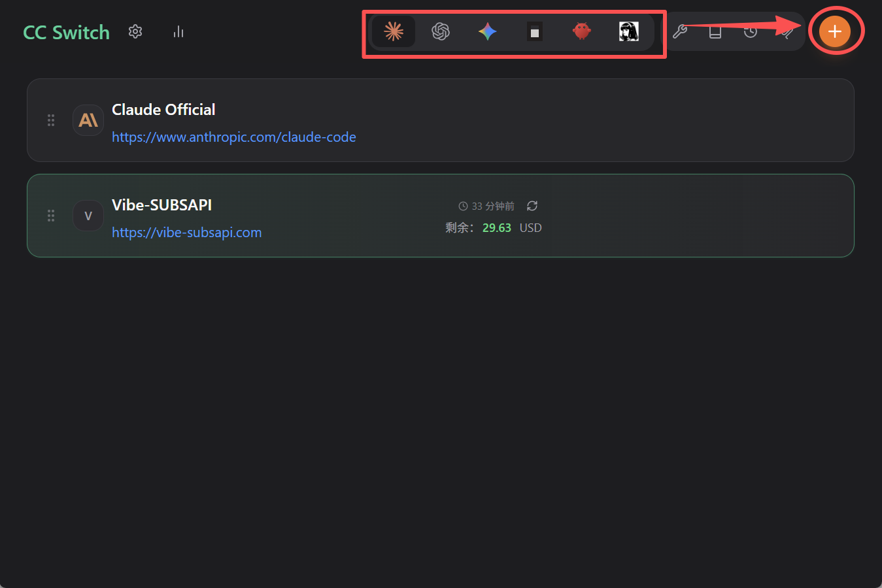The width and height of the screenshot is (882, 588).
Task: Select the black square app tab
Action: [535, 31]
